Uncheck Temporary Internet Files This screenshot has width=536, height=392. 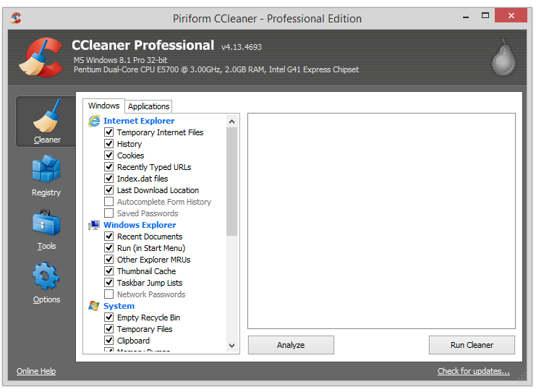[109, 132]
